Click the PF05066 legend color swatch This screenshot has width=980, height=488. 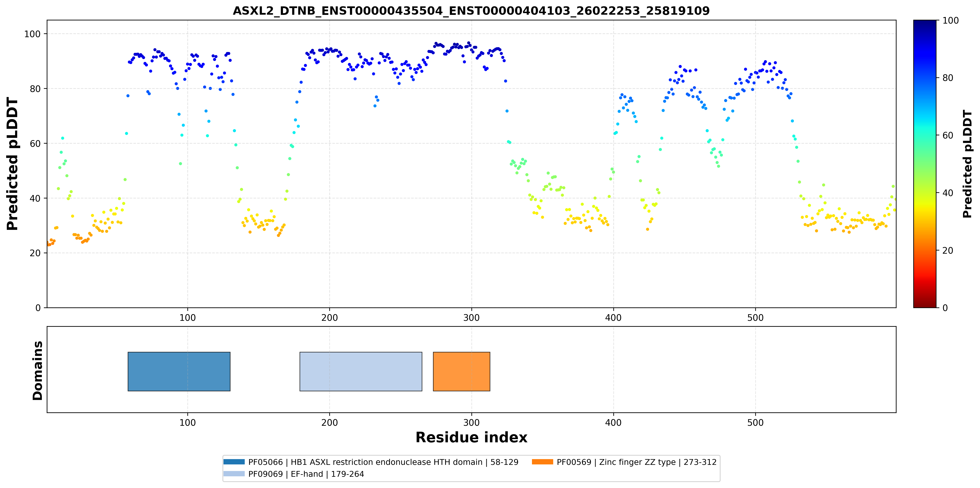(x=234, y=462)
